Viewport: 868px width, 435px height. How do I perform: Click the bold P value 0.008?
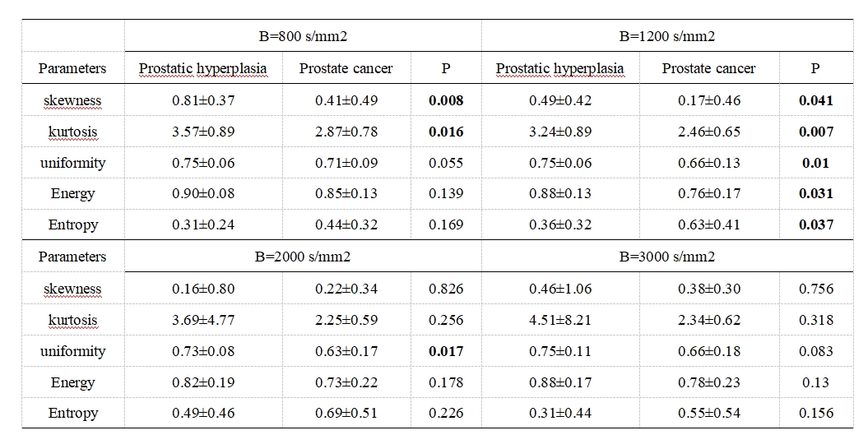coord(446,100)
